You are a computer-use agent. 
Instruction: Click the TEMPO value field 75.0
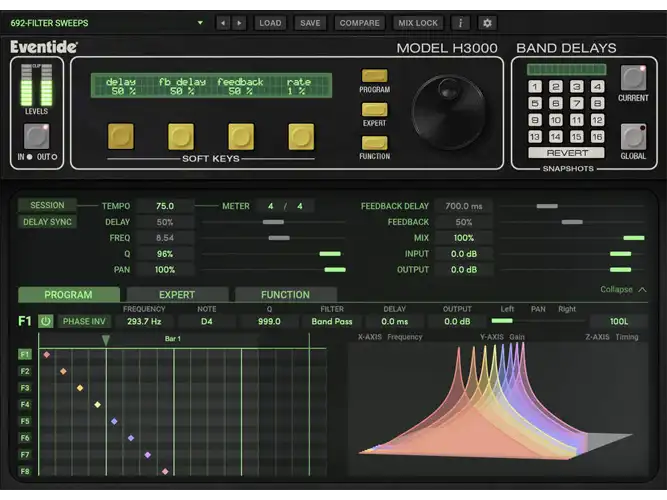click(165, 206)
